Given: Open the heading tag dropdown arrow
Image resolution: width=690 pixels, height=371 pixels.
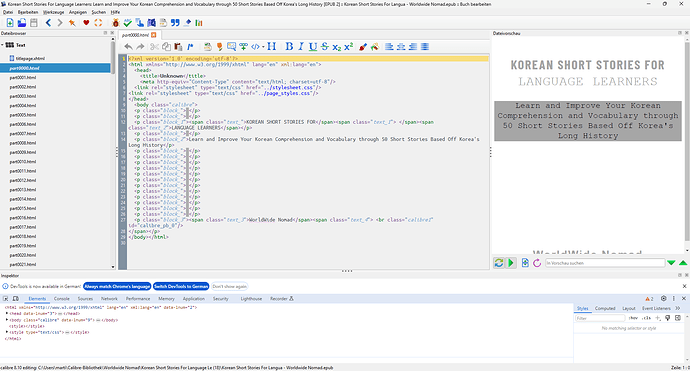Looking at the screenshot, I should (263, 47).
